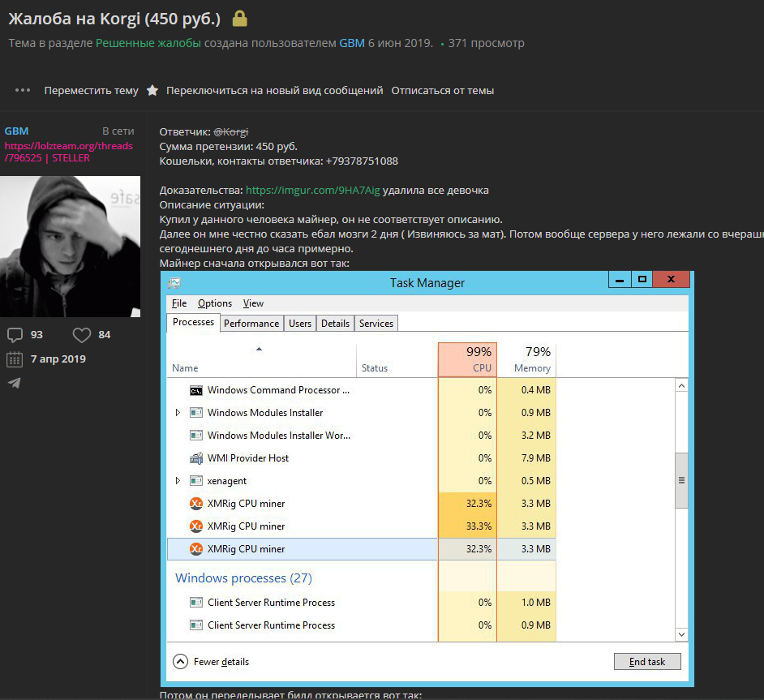Click the star icon beside message view switch

point(153,91)
